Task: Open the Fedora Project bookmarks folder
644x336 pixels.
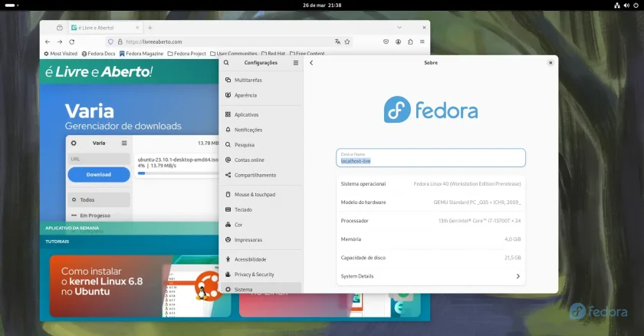Action: (x=187, y=54)
